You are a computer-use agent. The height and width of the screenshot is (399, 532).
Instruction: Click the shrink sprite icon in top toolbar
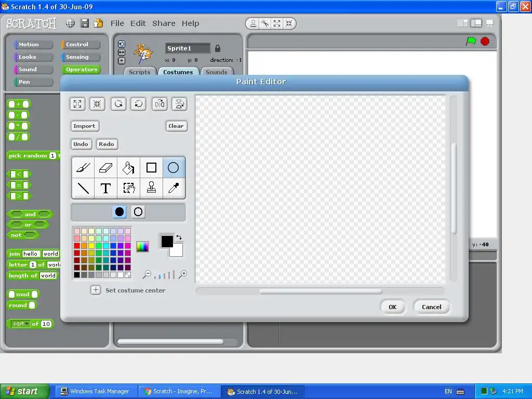289,23
